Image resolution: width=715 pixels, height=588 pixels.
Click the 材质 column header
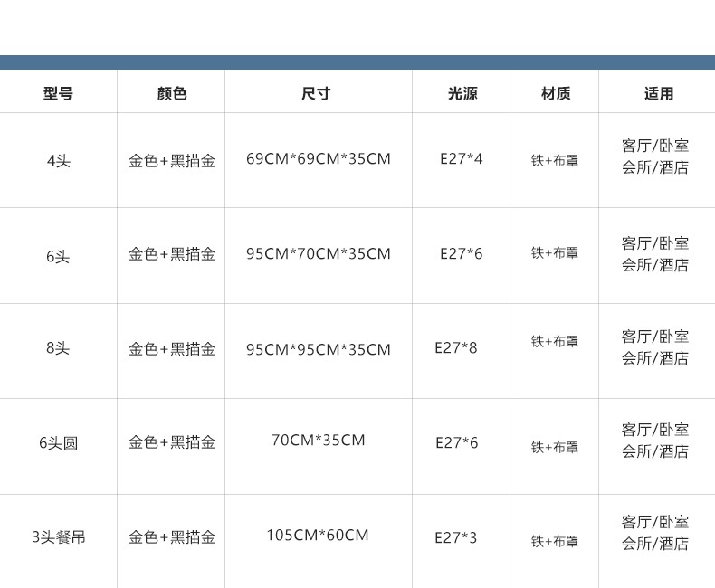[556, 93]
